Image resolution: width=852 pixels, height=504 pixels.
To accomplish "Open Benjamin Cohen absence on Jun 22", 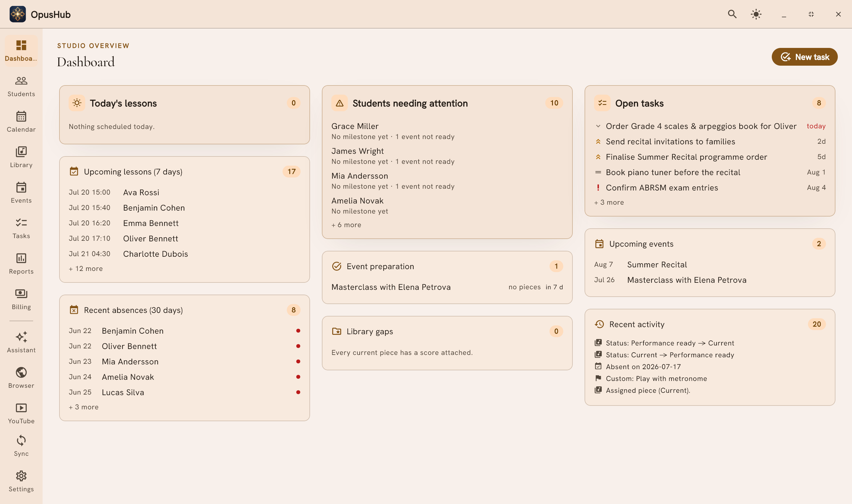I will (184, 331).
